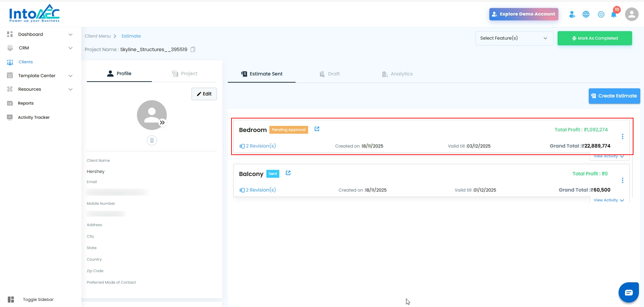Click Bedroom valid till date 03/12/2025
This screenshot has height=307, width=644.
click(x=479, y=146)
